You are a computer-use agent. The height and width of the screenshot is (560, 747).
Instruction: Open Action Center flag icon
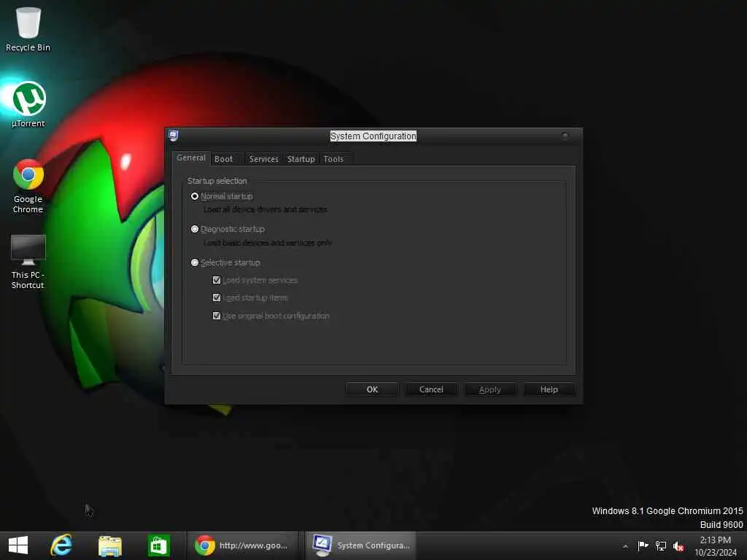pyautogui.click(x=643, y=545)
